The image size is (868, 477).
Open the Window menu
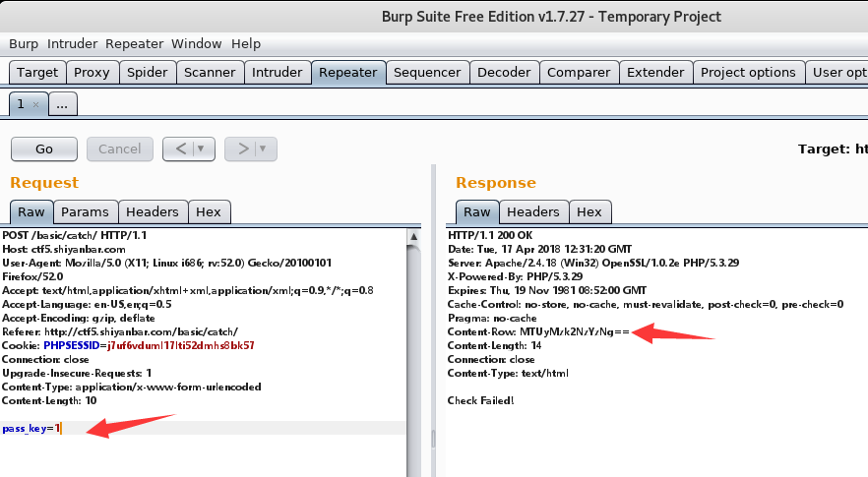click(197, 43)
